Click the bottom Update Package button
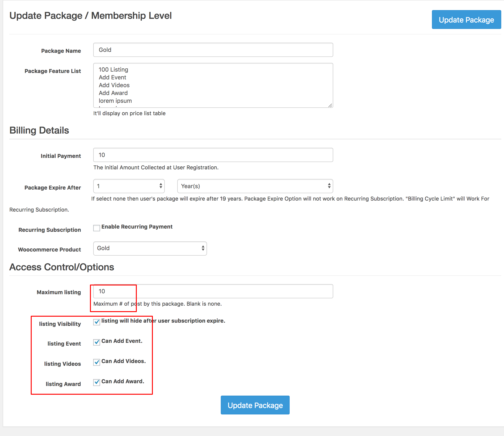 click(x=255, y=405)
